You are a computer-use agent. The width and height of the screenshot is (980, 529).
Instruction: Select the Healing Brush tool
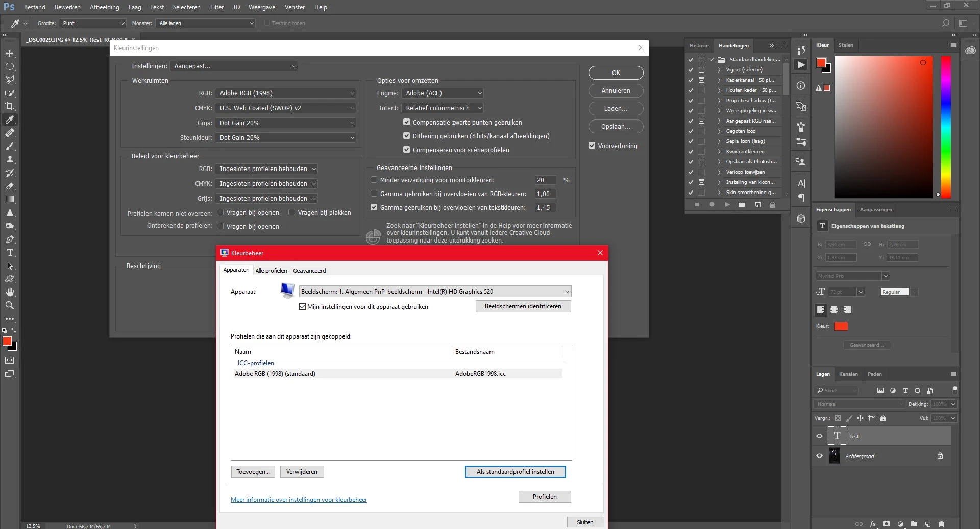point(10,133)
